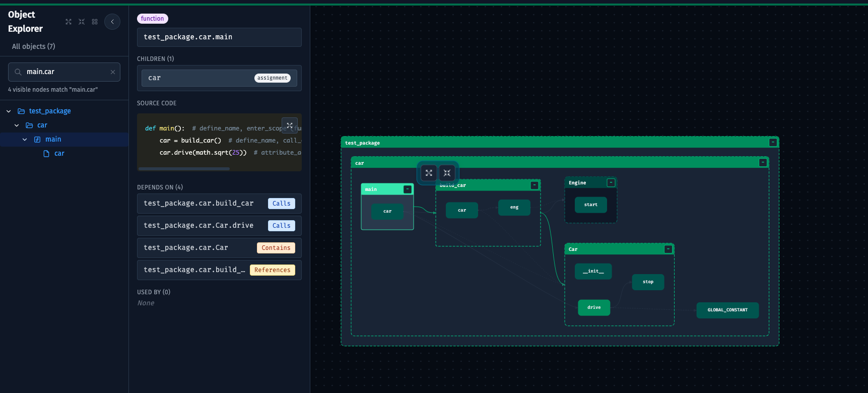Click the Calls badge on Car.drive row

282,226
